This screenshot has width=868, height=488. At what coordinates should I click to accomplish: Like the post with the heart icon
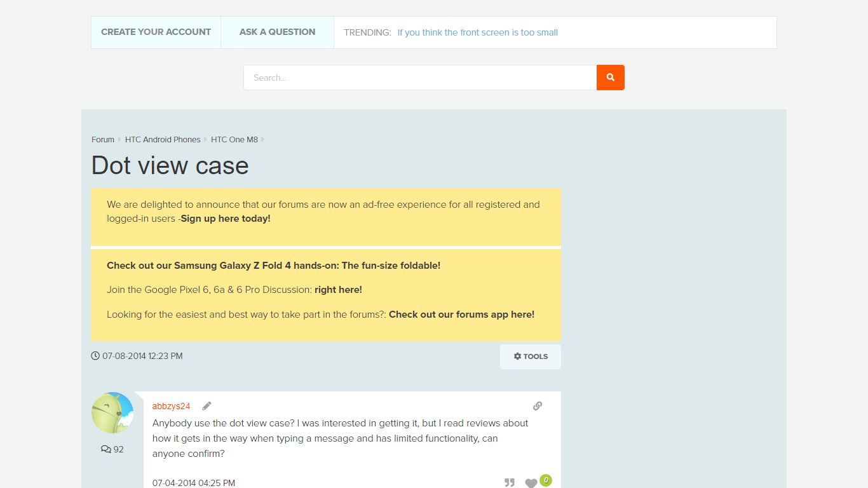tap(531, 483)
